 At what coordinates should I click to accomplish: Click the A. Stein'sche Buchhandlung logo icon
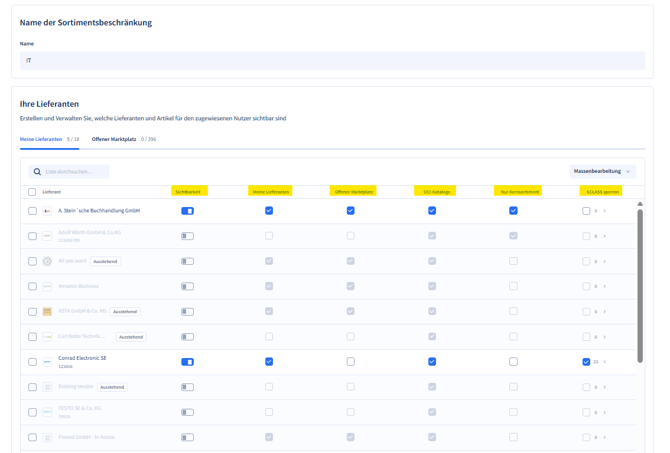[x=47, y=211]
